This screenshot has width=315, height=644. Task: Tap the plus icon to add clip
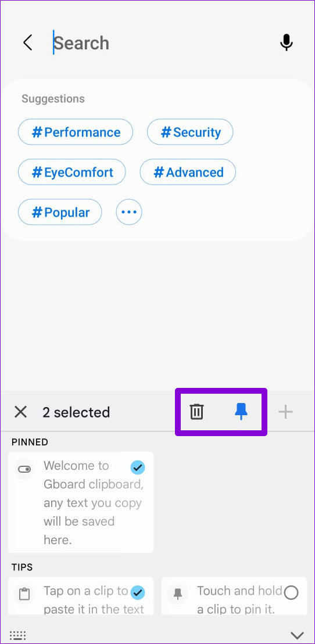[285, 412]
